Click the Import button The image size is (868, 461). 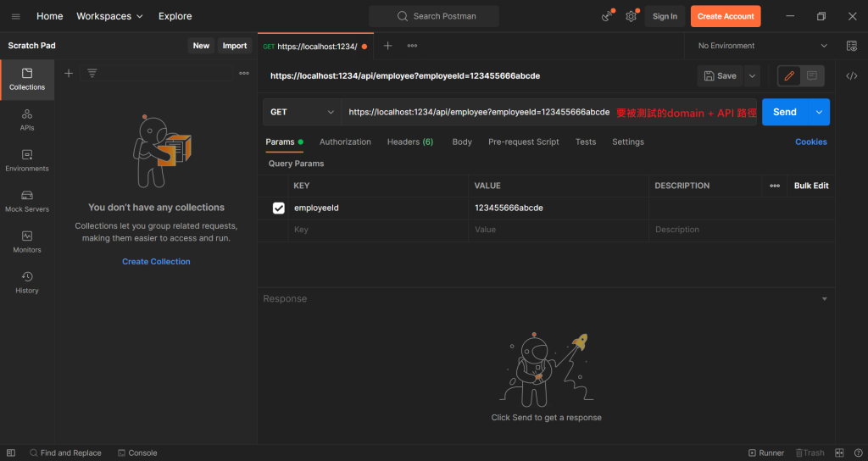tap(235, 46)
